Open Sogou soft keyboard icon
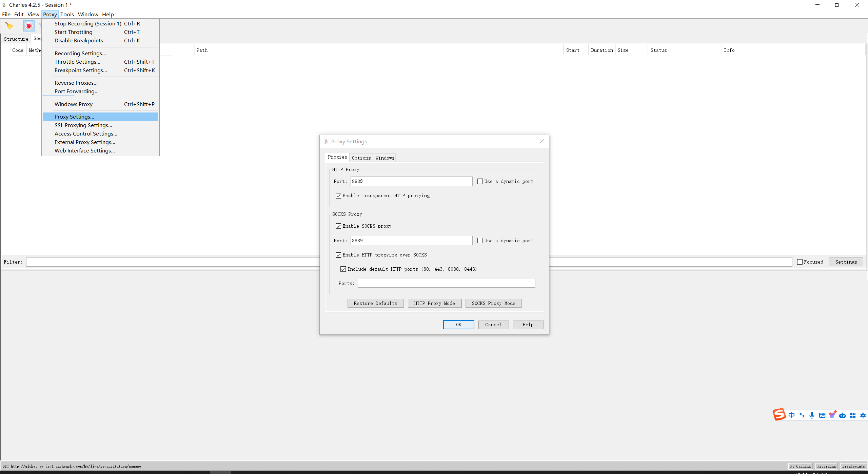 click(x=822, y=415)
